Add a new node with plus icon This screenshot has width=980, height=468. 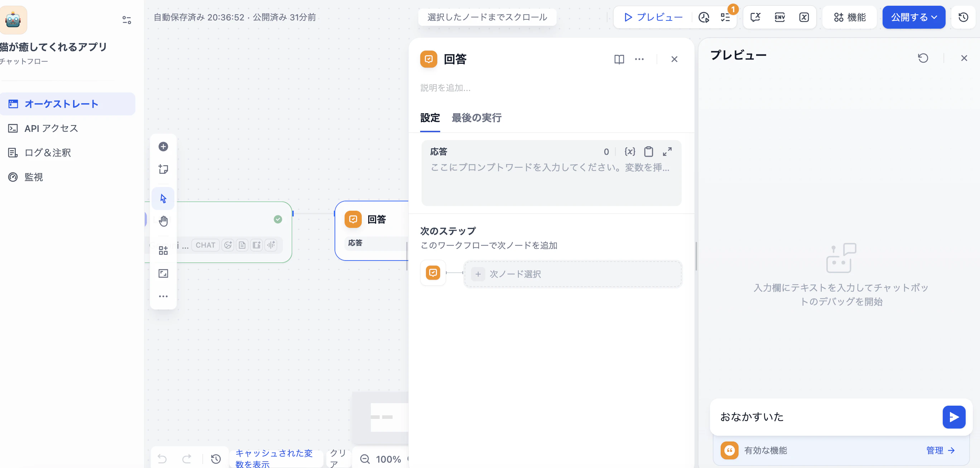[163, 147]
